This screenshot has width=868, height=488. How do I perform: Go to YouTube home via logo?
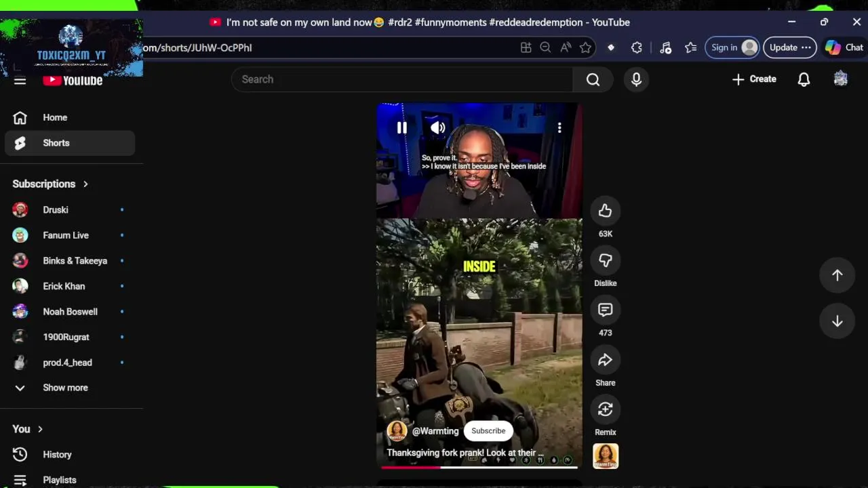[x=73, y=81]
